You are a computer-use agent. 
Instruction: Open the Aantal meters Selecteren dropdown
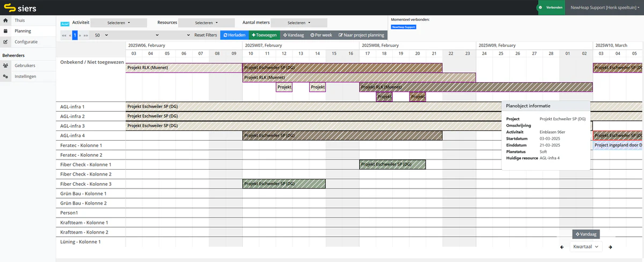point(298,23)
